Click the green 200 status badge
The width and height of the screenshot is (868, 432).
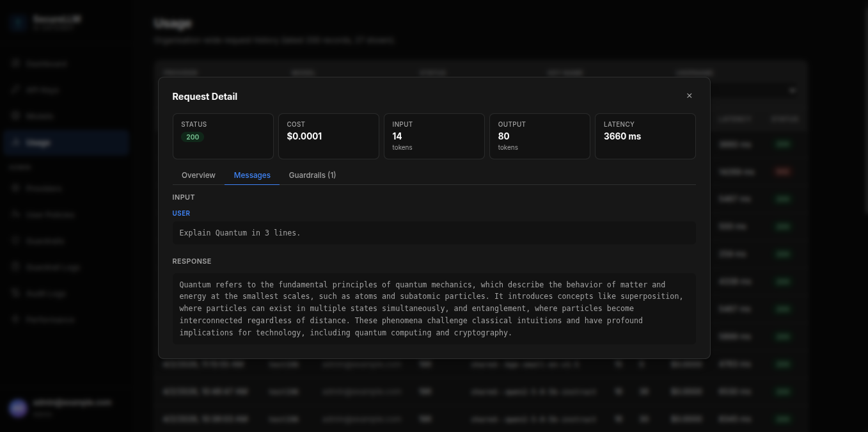point(193,137)
